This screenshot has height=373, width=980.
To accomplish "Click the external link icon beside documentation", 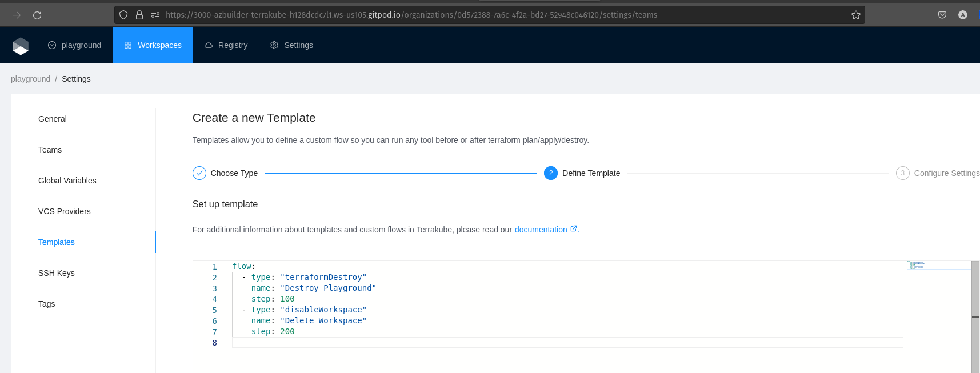I will [x=574, y=229].
